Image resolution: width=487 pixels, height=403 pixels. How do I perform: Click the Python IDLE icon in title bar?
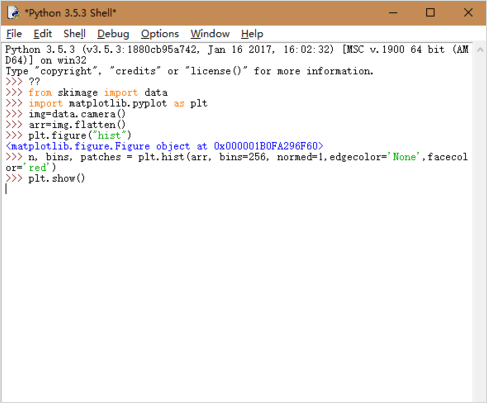pos(14,13)
